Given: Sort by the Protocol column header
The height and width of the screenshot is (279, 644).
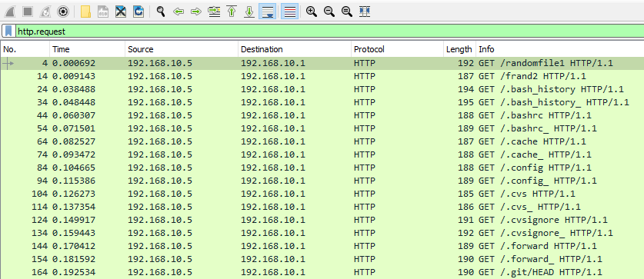Looking at the screenshot, I should click(397, 49).
